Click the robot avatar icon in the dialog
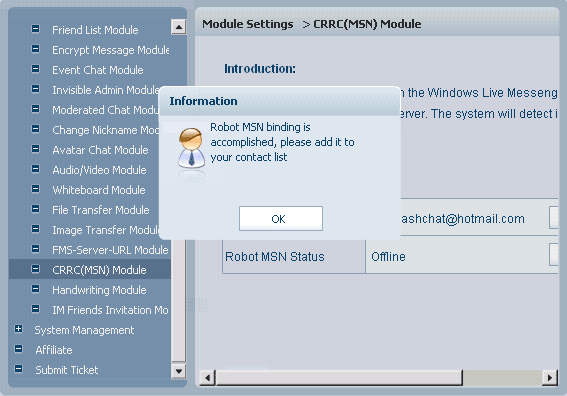Viewport: 567px width, 396px height. click(x=191, y=148)
